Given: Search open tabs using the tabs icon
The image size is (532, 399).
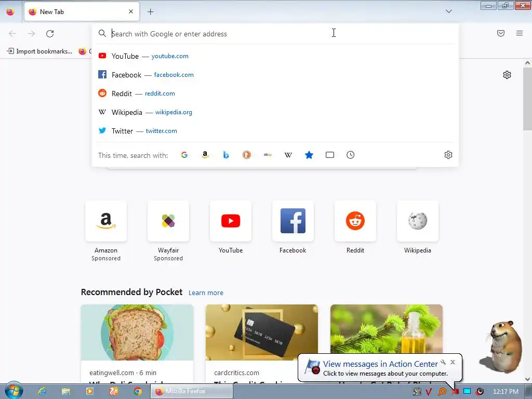Looking at the screenshot, I should click(330, 155).
